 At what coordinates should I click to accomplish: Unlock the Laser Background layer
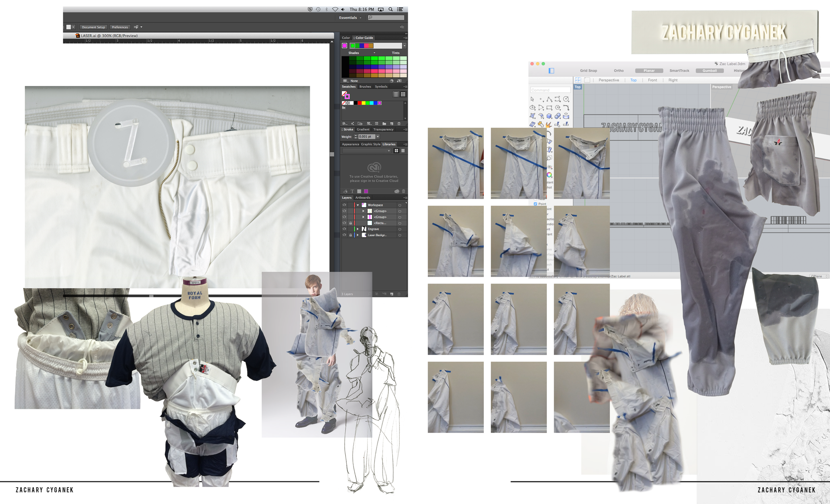tap(350, 235)
